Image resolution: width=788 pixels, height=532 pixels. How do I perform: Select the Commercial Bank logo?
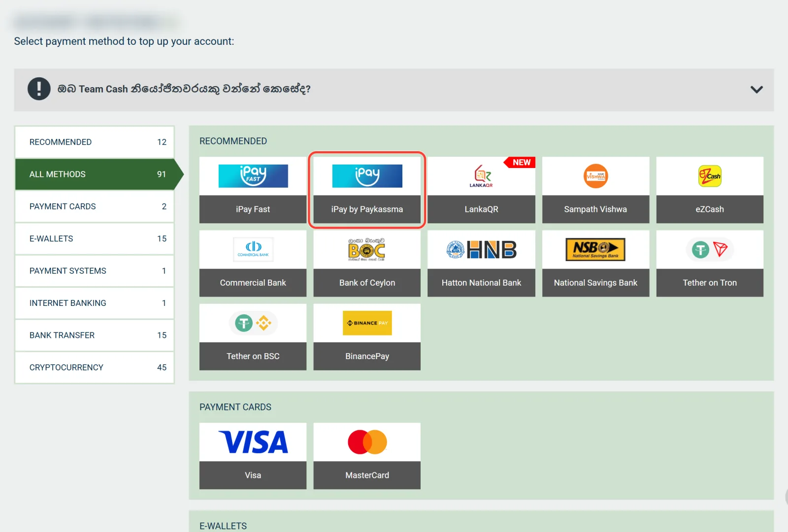(253, 249)
